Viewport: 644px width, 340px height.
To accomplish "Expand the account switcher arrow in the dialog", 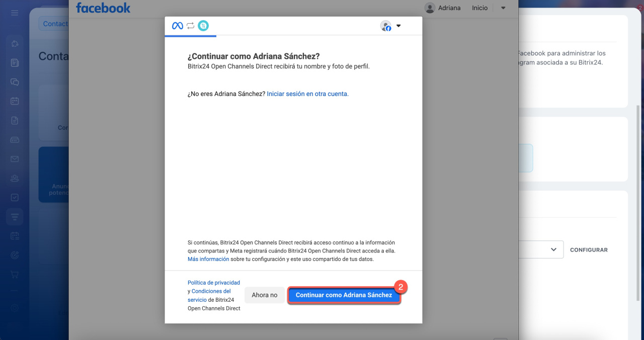I will click(x=398, y=26).
